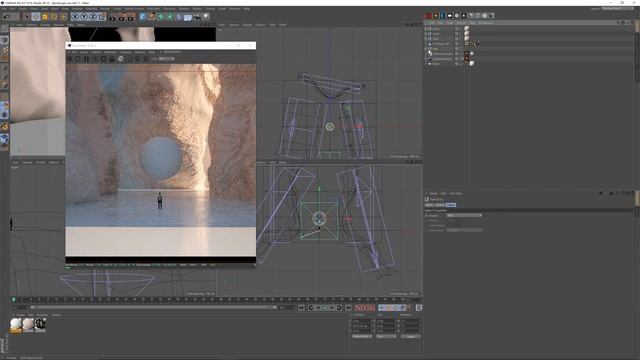Toggle the Y-axis lock
640x360 pixels.
point(84,17)
